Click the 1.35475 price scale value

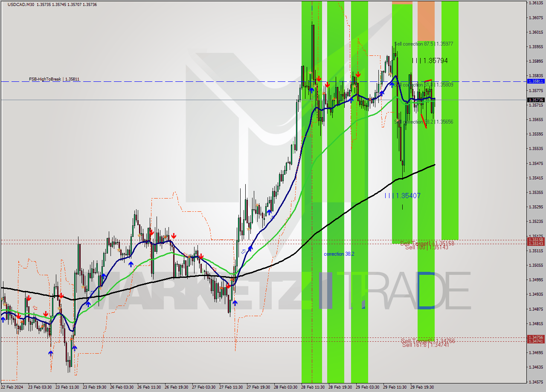point(536,163)
